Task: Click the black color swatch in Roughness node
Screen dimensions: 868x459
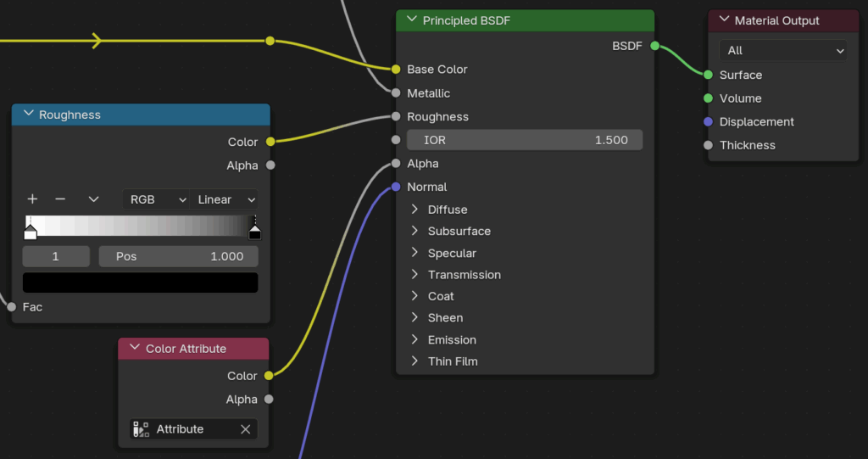Action: [x=140, y=283]
